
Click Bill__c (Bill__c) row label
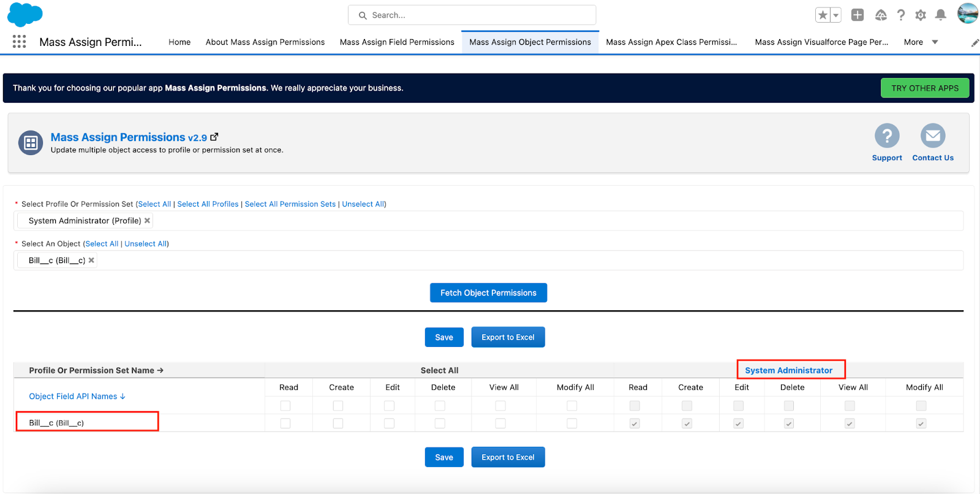pyautogui.click(x=56, y=423)
